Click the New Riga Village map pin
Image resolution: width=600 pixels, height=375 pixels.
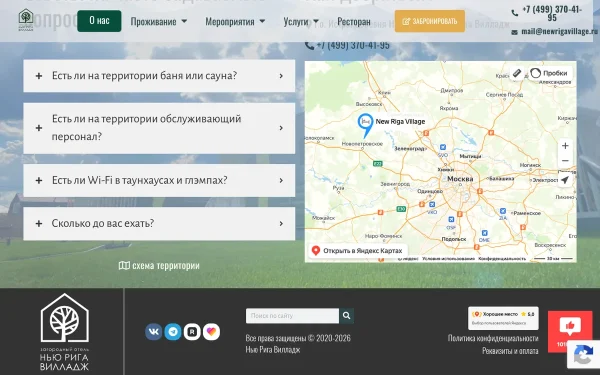[365, 126]
